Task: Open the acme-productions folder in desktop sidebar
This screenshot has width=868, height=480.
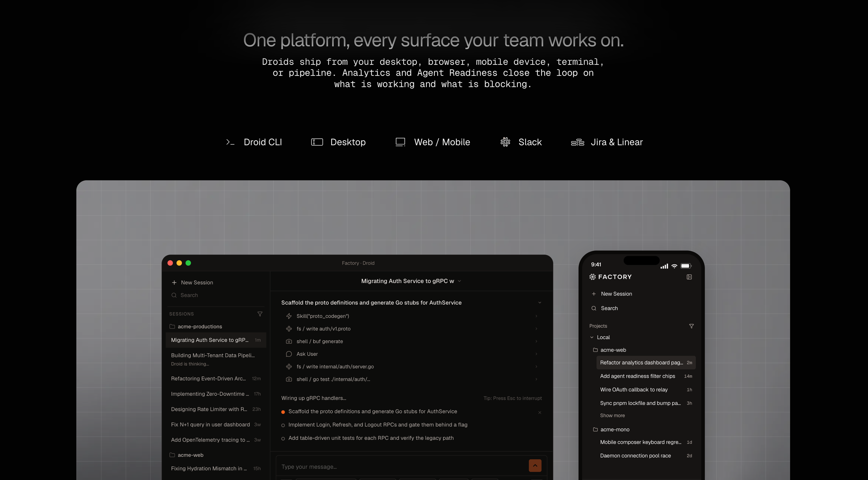Action: (196, 326)
